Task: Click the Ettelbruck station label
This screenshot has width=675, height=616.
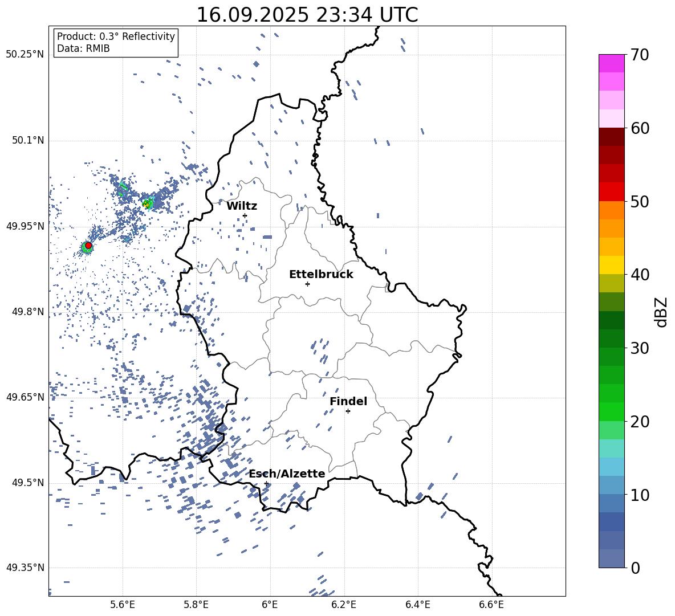Action: tap(321, 275)
